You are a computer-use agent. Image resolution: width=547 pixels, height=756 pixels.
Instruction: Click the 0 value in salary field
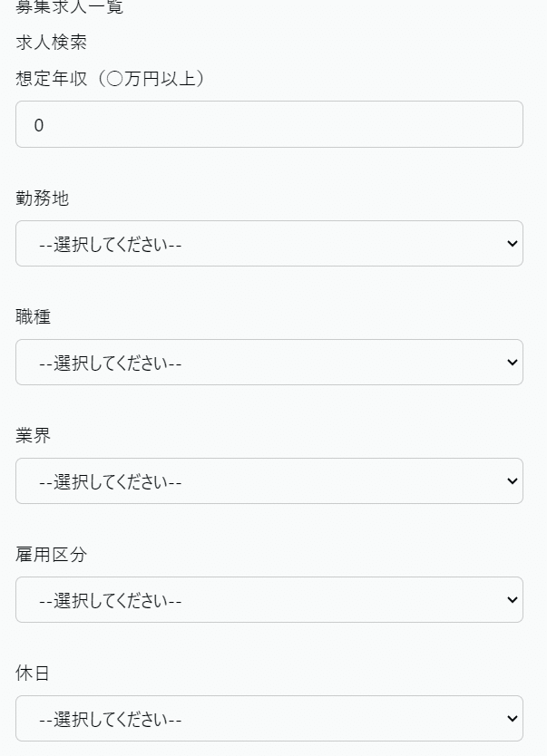[x=39, y=126]
